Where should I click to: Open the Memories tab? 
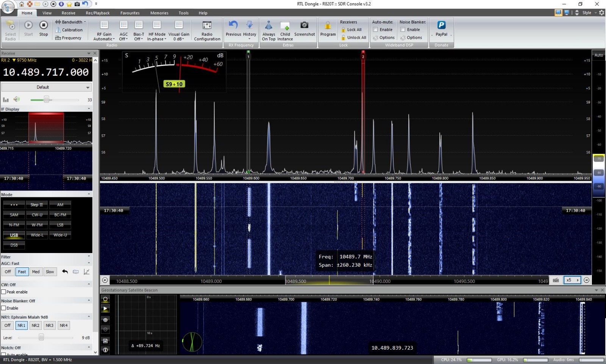click(x=159, y=13)
